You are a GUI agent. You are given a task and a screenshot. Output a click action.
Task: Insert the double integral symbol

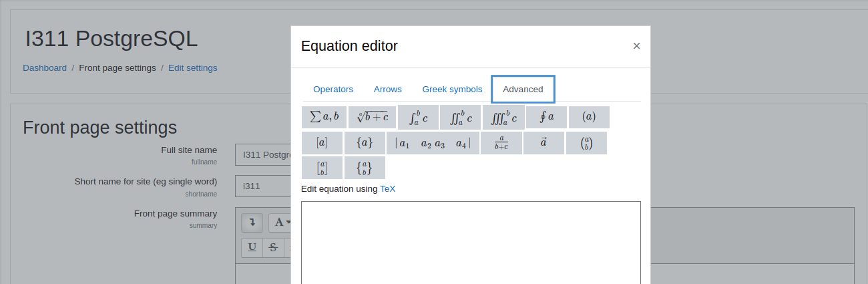(461, 117)
